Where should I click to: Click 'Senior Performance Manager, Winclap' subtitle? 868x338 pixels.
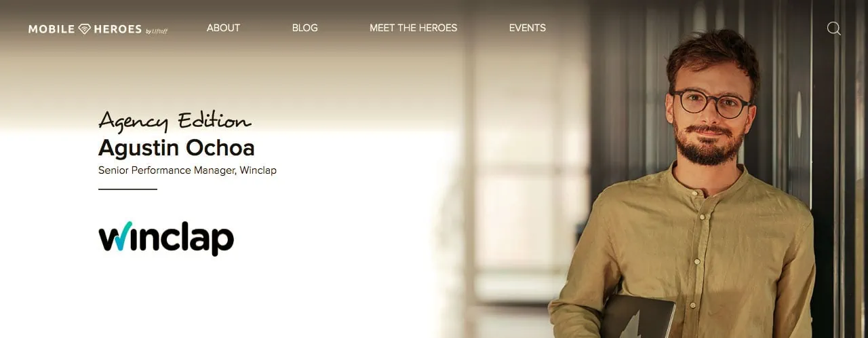point(187,170)
